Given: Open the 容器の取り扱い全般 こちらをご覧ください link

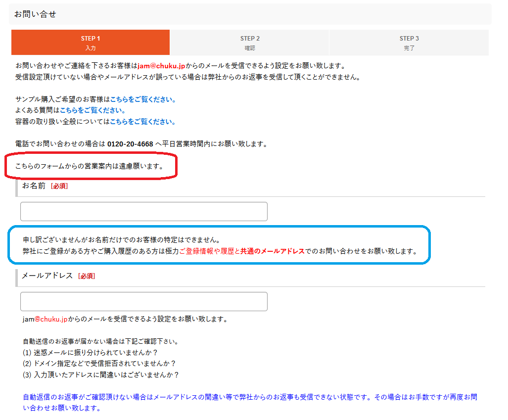Looking at the screenshot, I should (x=143, y=122).
